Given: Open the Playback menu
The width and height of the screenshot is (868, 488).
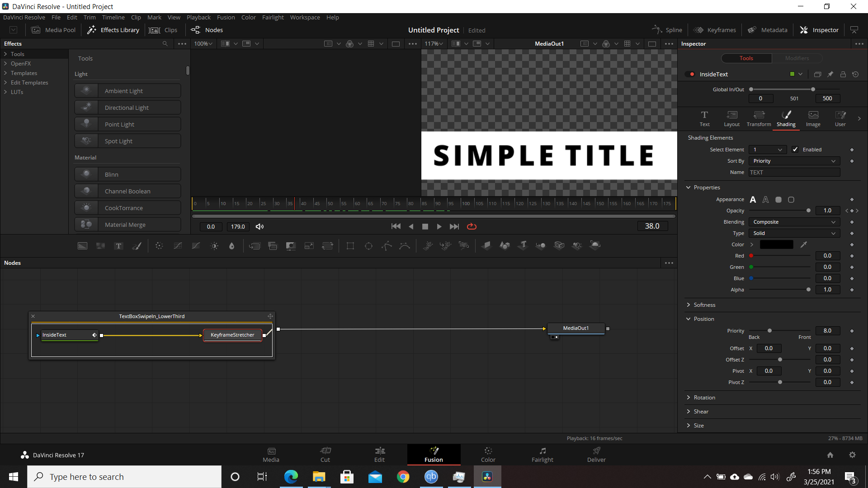Looking at the screenshot, I should [198, 17].
